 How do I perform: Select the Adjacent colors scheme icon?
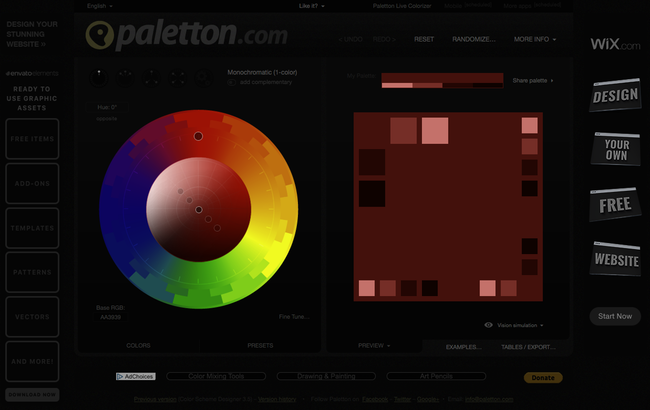125,78
